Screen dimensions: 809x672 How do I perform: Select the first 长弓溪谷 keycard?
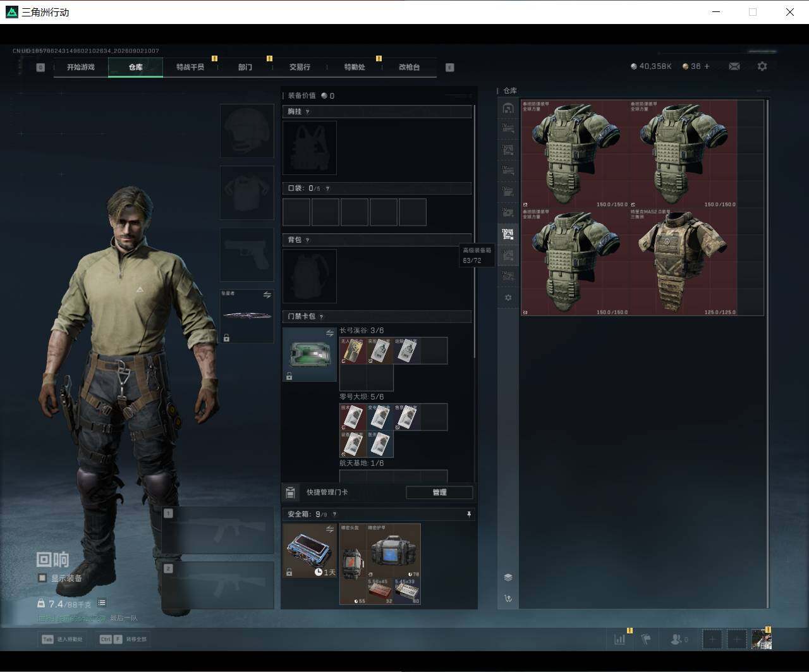[x=353, y=351]
